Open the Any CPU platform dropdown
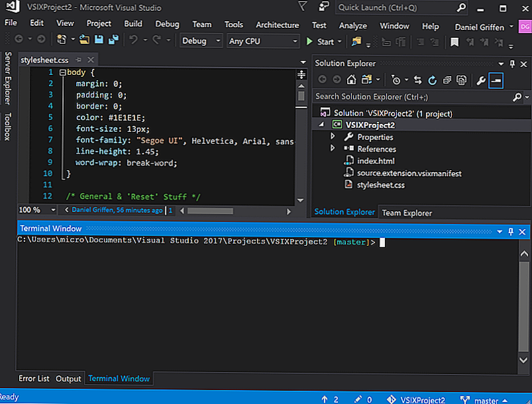 tap(263, 41)
